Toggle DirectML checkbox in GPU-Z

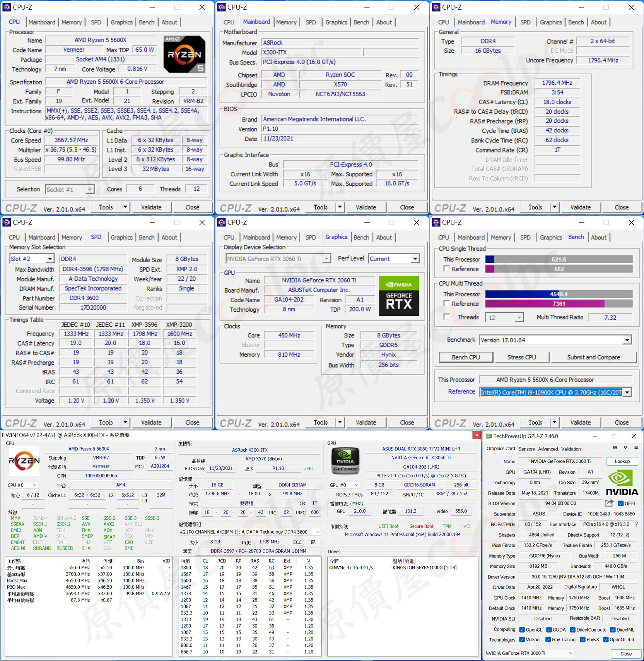click(613, 630)
